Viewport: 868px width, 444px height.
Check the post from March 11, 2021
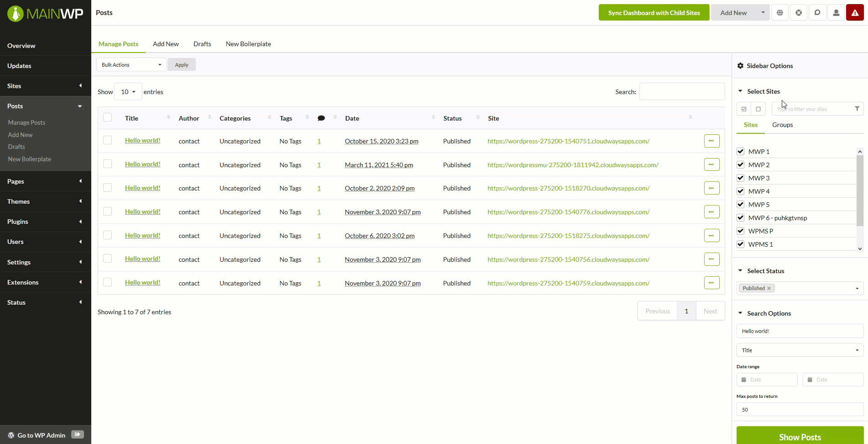[107, 164]
